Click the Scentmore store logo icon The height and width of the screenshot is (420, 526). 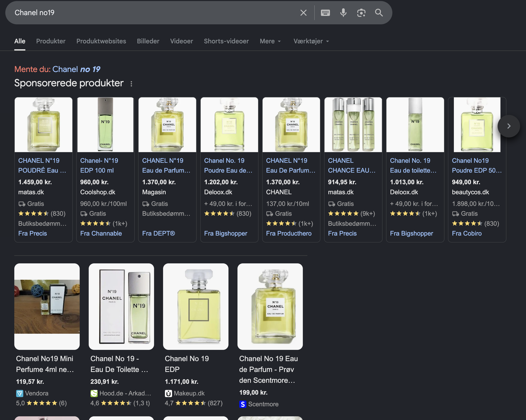pyautogui.click(x=243, y=404)
